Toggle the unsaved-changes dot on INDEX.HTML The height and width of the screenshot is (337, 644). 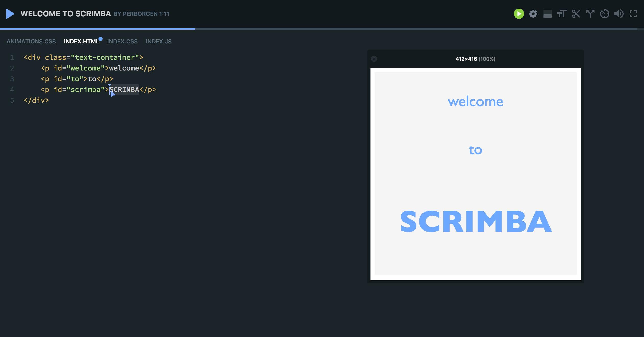(x=100, y=39)
